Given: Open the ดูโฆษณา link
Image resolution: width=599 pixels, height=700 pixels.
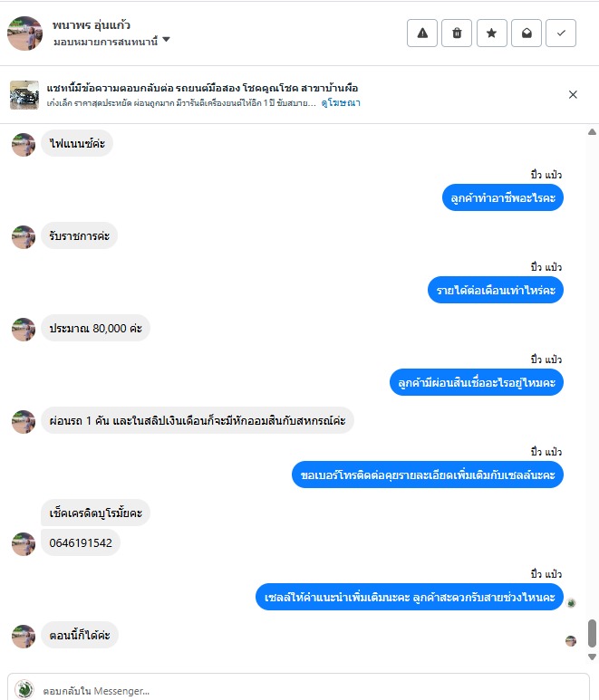Looking at the screenshot, I should coord(341,103).
